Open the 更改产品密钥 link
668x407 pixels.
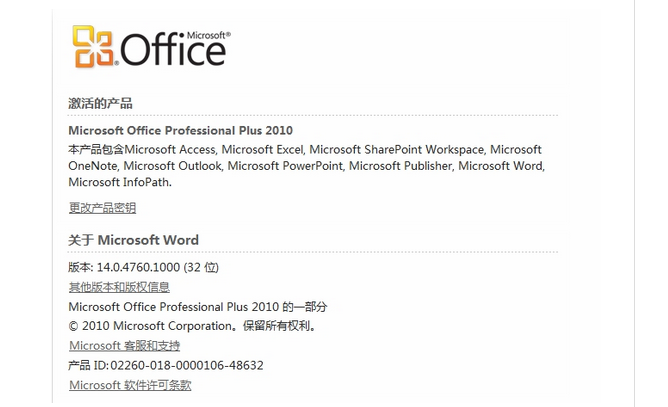point(102,208)
